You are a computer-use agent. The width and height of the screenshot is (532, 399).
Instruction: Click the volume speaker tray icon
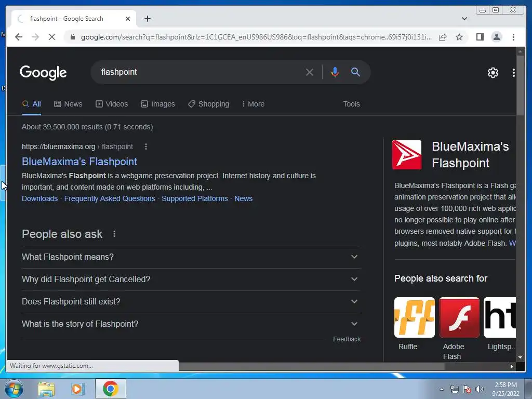479,389
